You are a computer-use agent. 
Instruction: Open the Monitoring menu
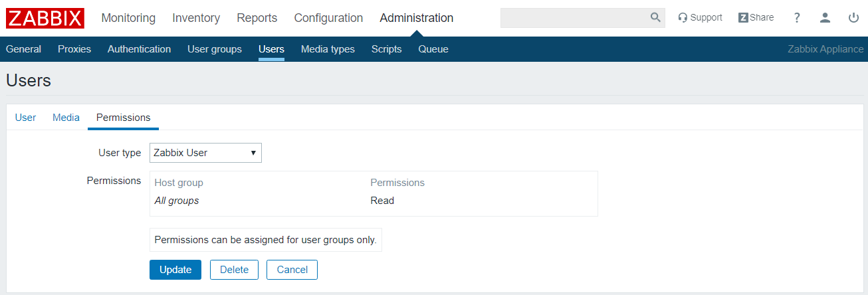coord(128,18)
